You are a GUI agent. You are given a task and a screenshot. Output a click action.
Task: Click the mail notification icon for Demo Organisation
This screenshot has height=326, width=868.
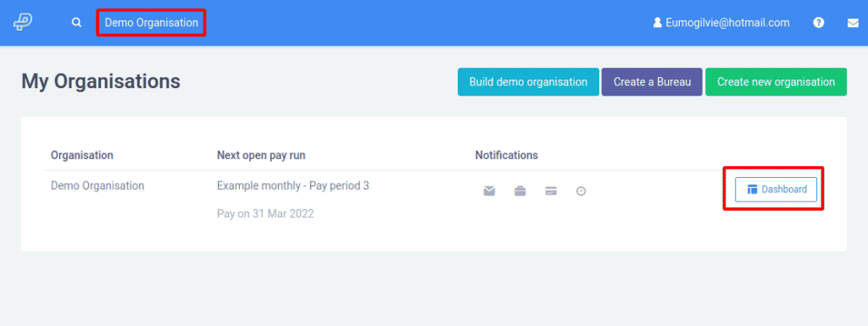tap(489, 191)
